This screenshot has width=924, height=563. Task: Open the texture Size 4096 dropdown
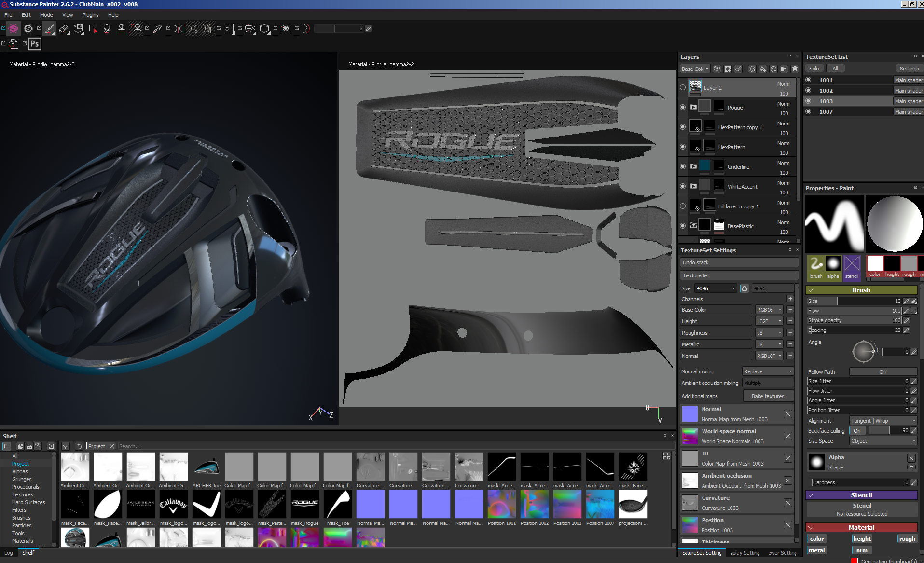(716, 288)
